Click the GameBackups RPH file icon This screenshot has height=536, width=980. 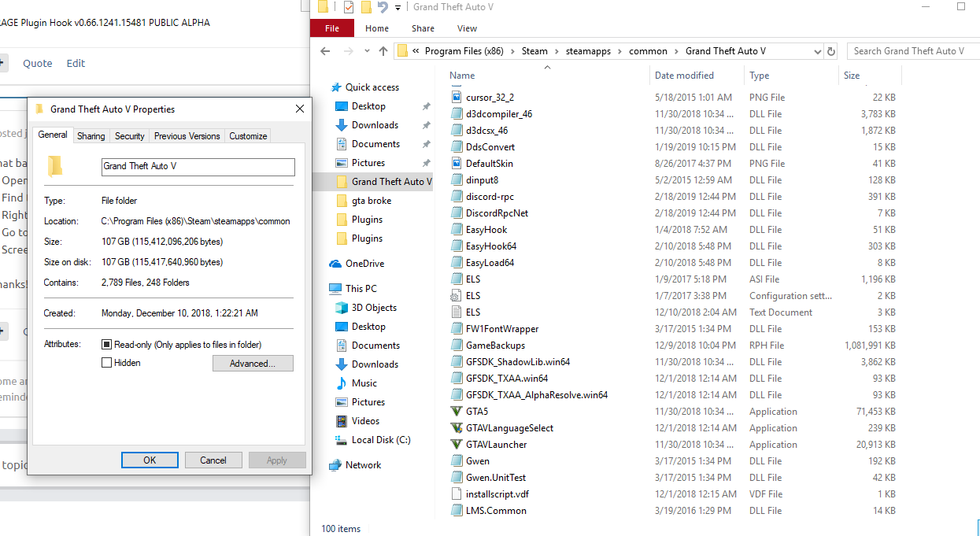coord(457,345)
